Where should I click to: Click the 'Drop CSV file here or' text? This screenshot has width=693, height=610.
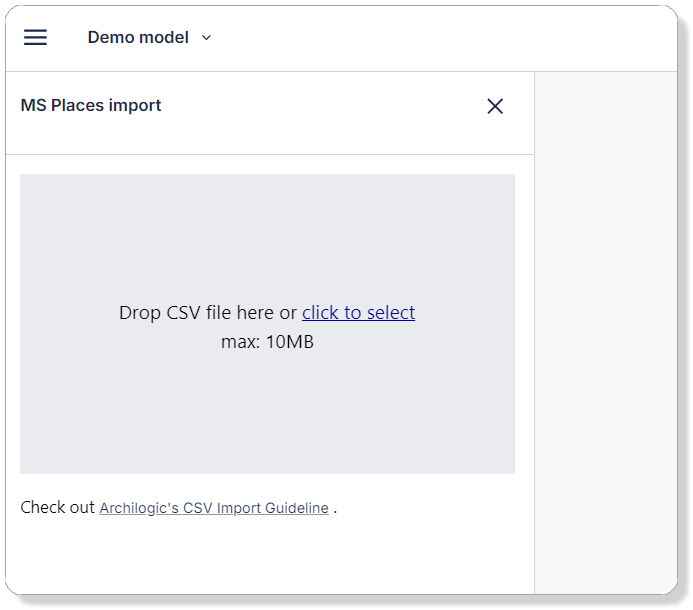pos(207,312)
